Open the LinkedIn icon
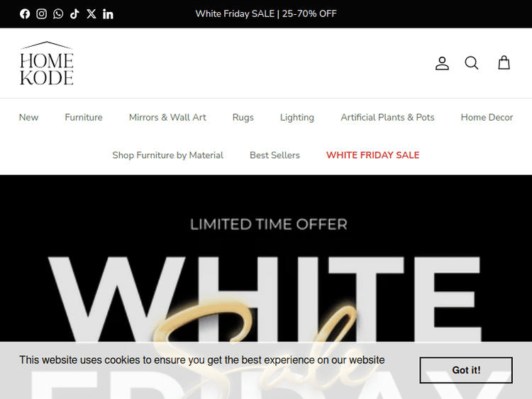 click(108, 14)
